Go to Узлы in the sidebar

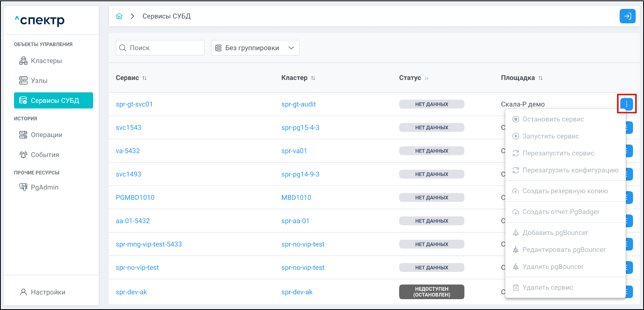pos(39,81)
